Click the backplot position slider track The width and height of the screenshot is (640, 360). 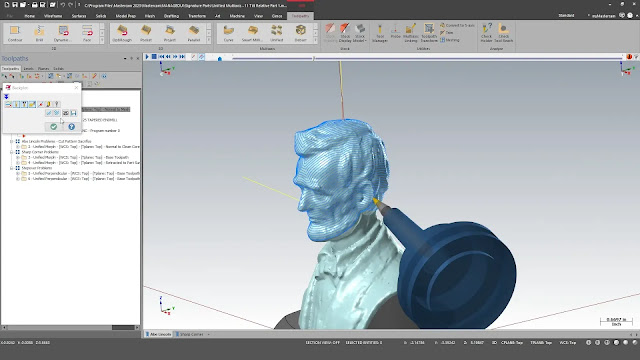[x=427, y=58]
